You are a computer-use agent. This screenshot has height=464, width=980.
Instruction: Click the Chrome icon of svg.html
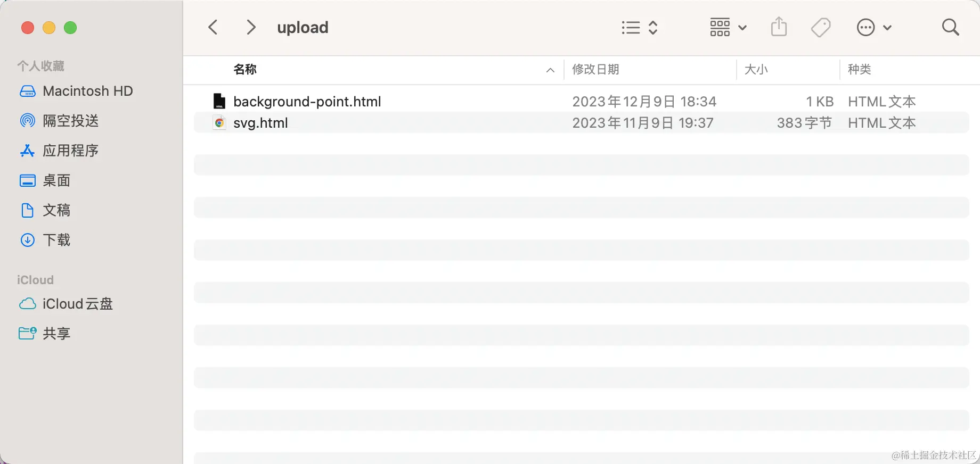(219, 123)
